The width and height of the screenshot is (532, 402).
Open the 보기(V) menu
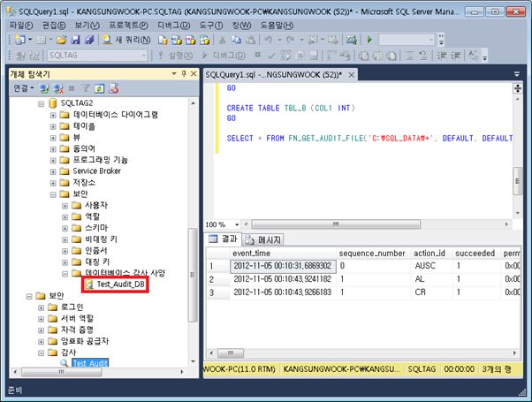(x=87, y=26)
